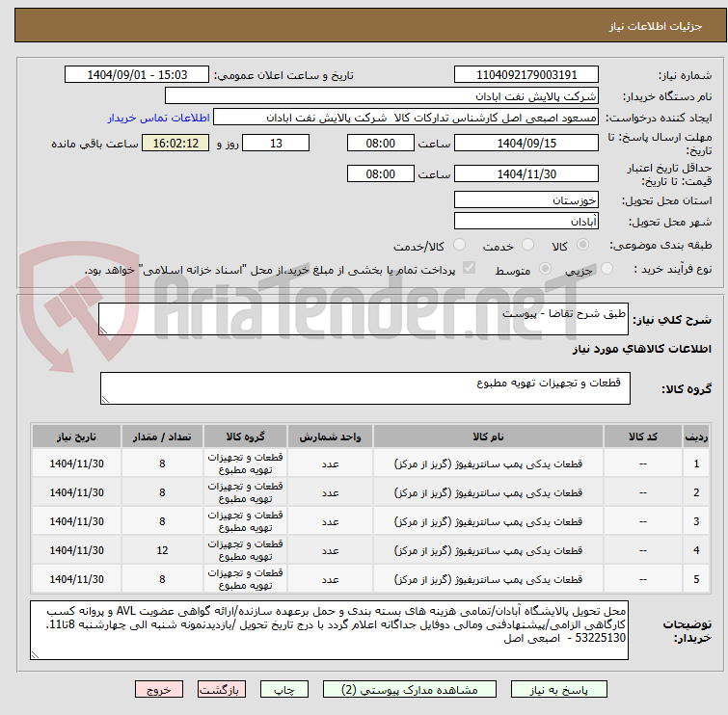Screen dimensions: 728x715
Task: Click unit عدد in row 3
Action: pyautogui.click(x=330, y=521)
